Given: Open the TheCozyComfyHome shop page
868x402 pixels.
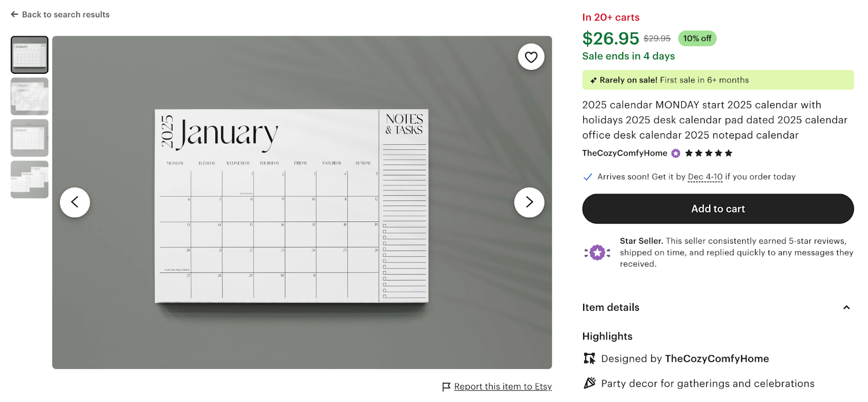Looking at the screenshot, I should click(x=624, y=153).
